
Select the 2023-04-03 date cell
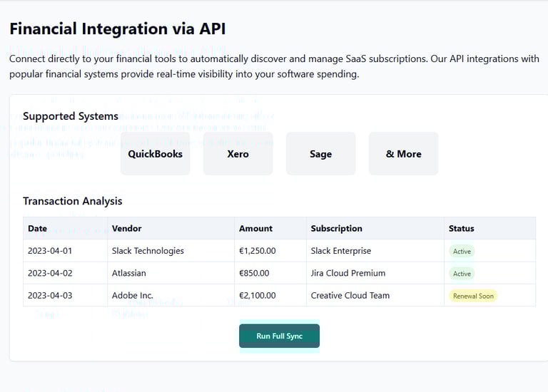66,295
